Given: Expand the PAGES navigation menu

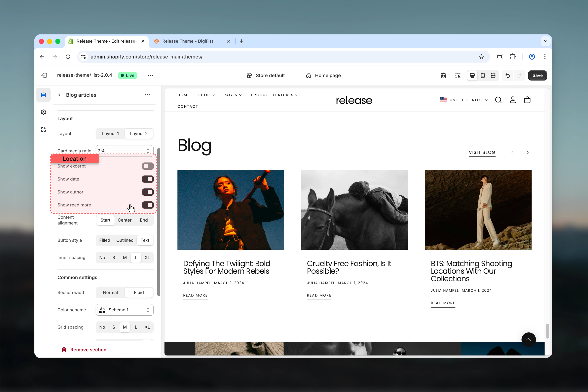Looking at the screenshot, I should click(233, 95).
